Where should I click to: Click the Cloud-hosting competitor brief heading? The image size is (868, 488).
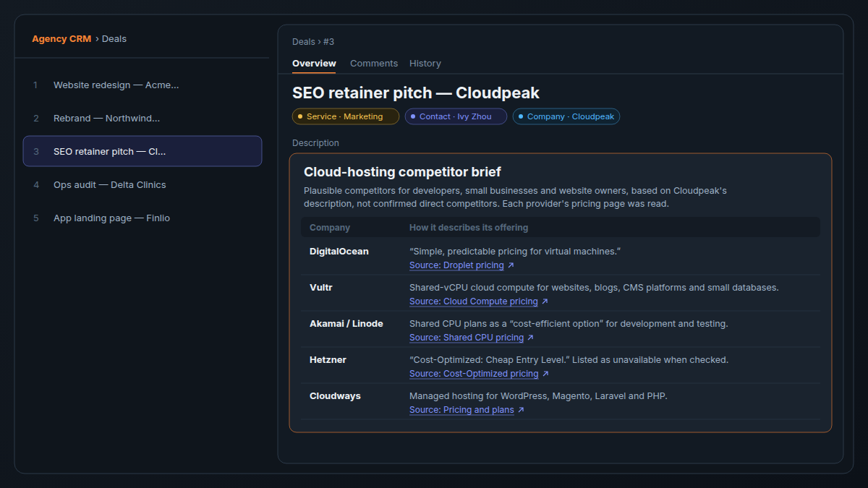pos(402,172)
